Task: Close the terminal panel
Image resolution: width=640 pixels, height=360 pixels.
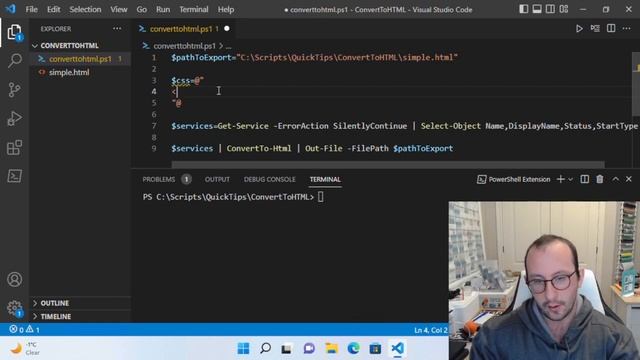Action: click(x=629, y=179)
